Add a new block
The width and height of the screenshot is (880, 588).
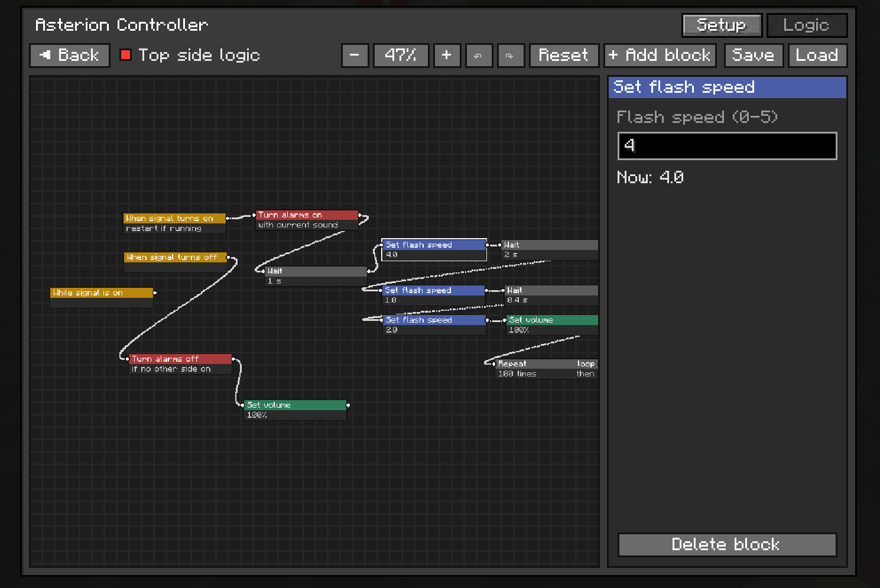coord(660,56)
